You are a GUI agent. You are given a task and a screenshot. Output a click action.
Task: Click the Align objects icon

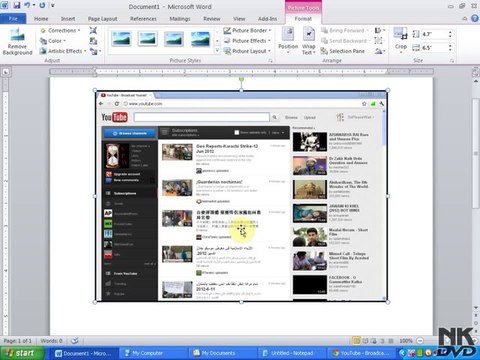[379, 30]
